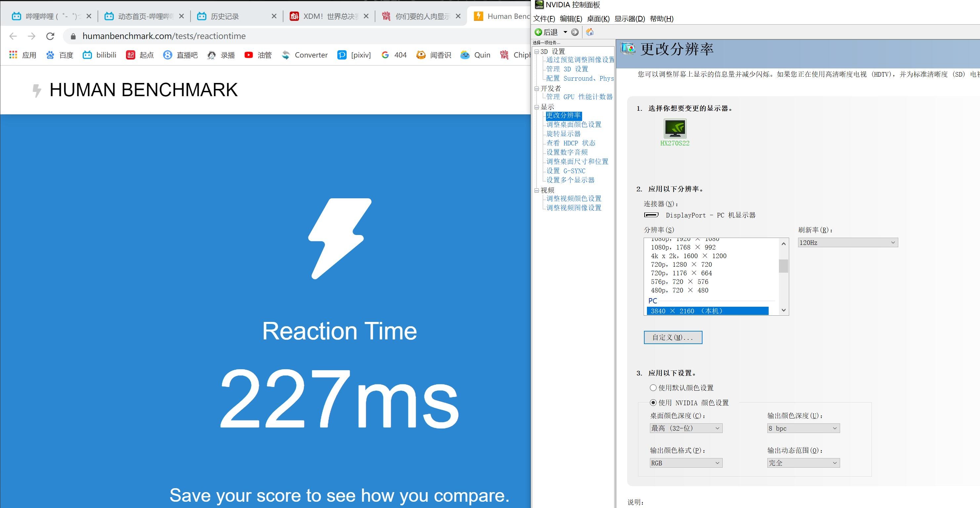The width and height of the screenshot is (980, 508).
Task: Open the 闻香识 bookmark
Action: (433, 55)
